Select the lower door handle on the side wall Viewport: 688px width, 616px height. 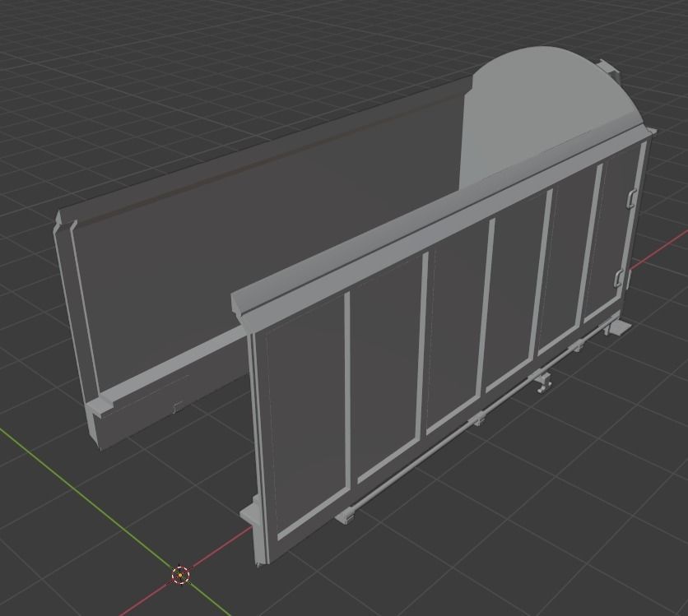(x=618, y=279)
